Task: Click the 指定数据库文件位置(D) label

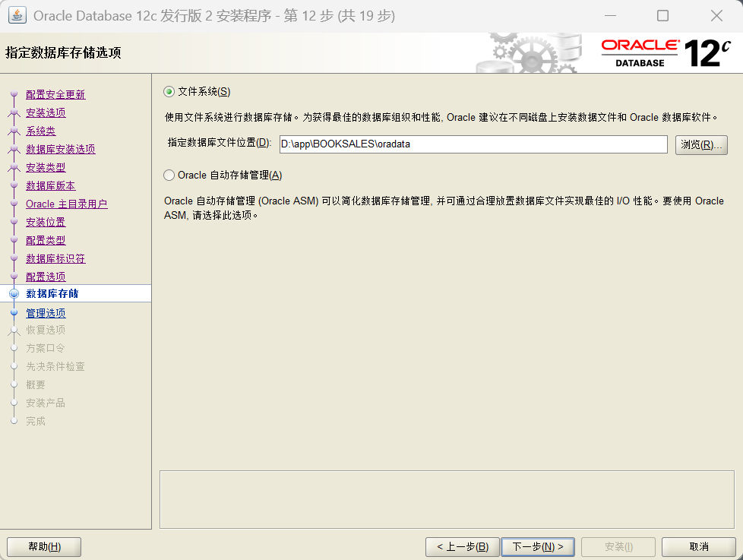Action: tap(220, 143)
